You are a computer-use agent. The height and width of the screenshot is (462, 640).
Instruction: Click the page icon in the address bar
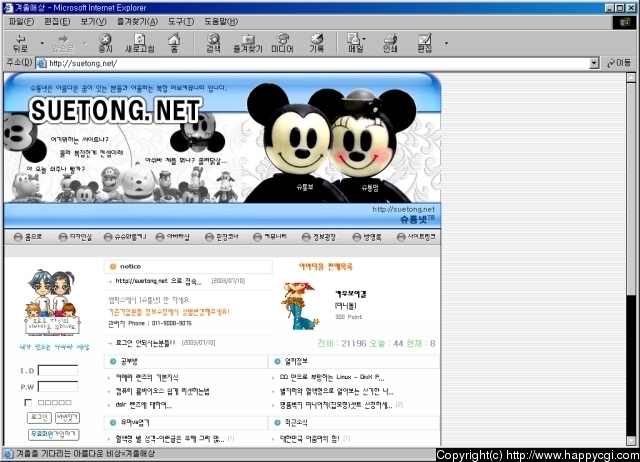tap(41, 63)
